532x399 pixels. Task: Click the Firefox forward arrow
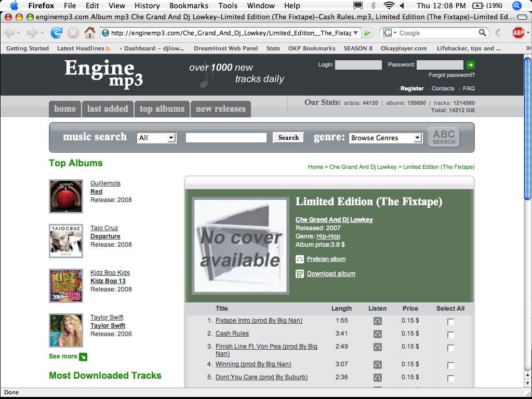32,33
